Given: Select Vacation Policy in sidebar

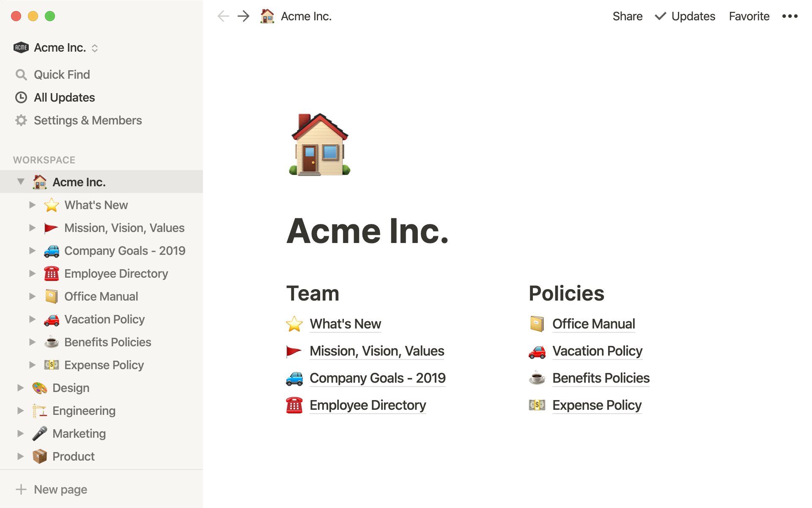Looking at the screenshot, I should click(x=104, y=319).
